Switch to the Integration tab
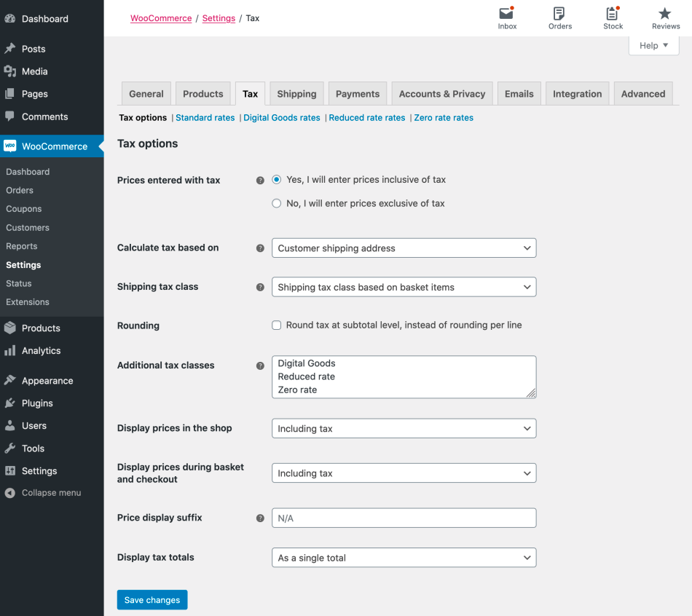The image size is (692, 616). 577,93
